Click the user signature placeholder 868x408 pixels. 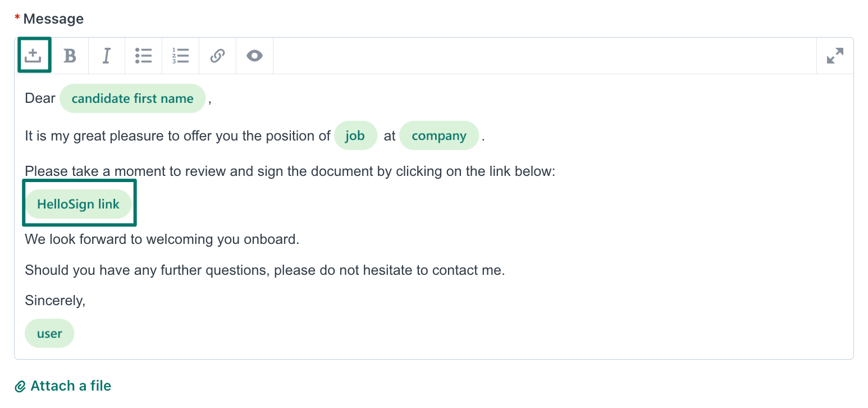49,333
